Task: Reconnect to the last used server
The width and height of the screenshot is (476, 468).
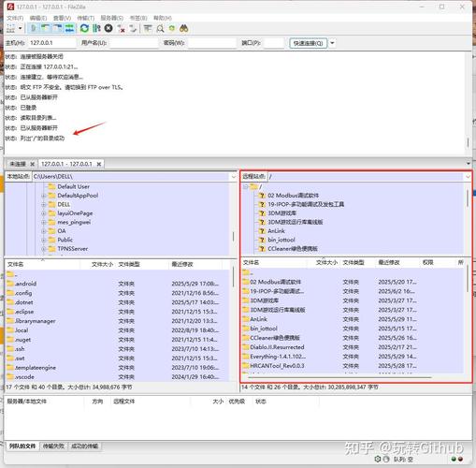Action: [x=133, y=29]
